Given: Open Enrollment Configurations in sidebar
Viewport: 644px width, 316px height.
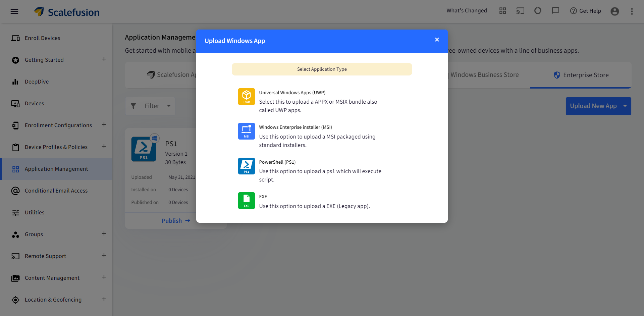Looking at the screenshot, I should pyautogui.click(x=56, y=125).
